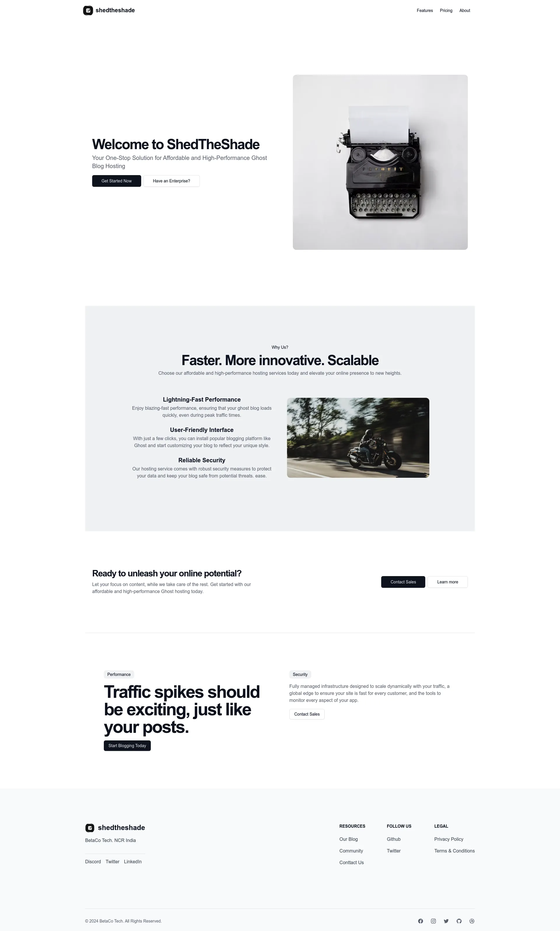Screen dimensions: 560x931
Task: Click the Start Blogging Today button
Action: click(x=127, y=745)
